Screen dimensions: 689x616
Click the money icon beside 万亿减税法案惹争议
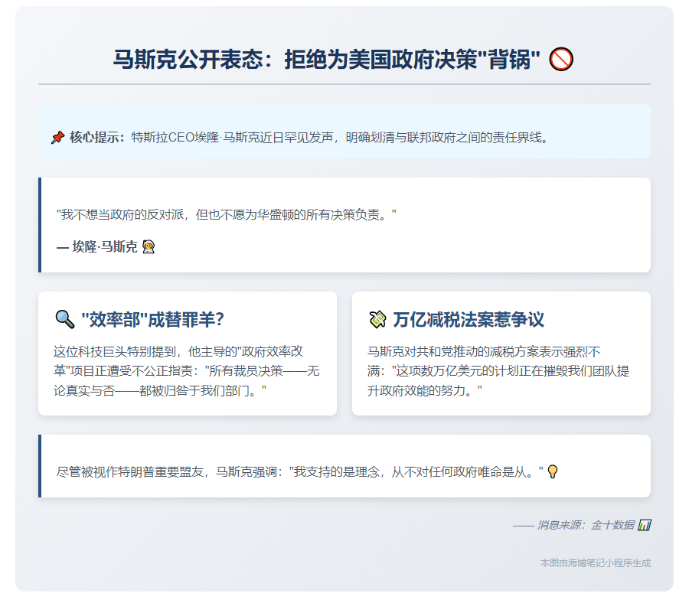(x=377, y=319)
